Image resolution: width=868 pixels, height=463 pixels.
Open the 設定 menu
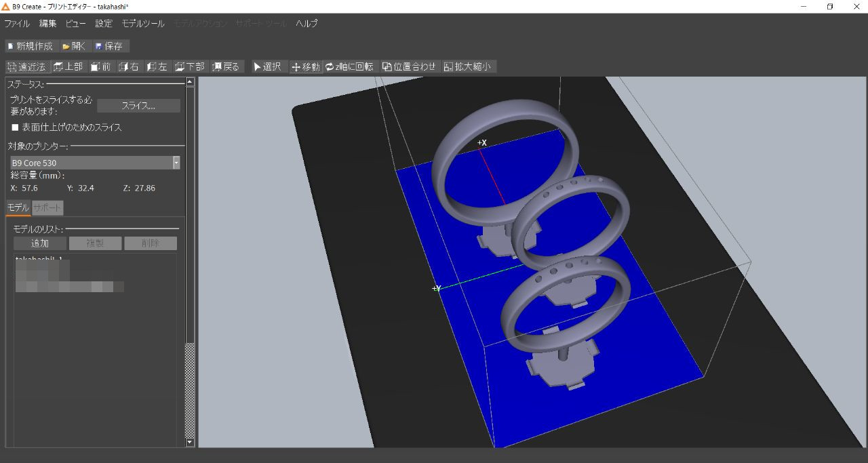click(x=104, y=23)
